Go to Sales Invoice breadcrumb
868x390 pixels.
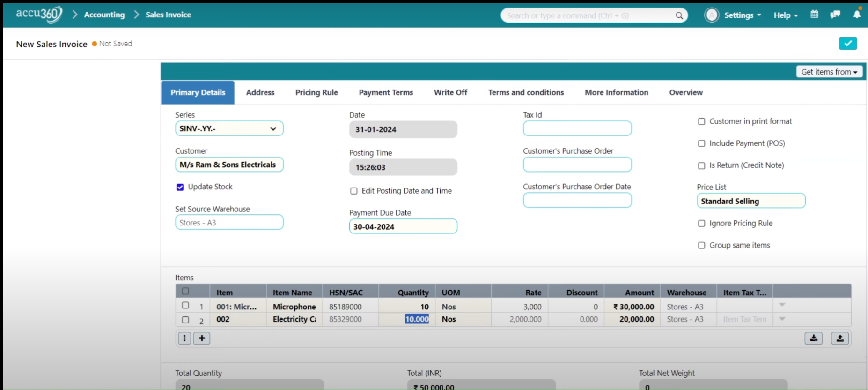168,15
